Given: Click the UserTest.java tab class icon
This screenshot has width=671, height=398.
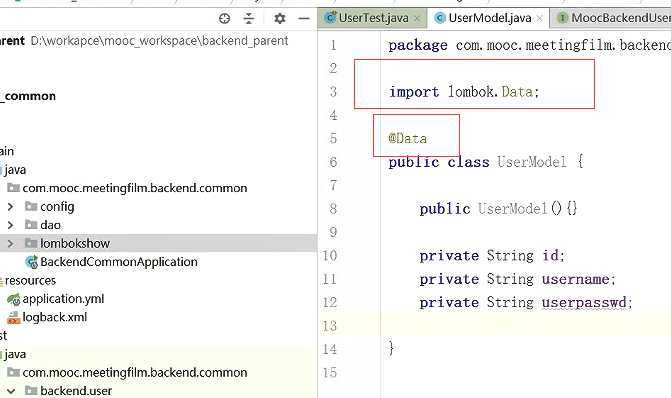Looking at the screenshot, I should click(330, 18).
